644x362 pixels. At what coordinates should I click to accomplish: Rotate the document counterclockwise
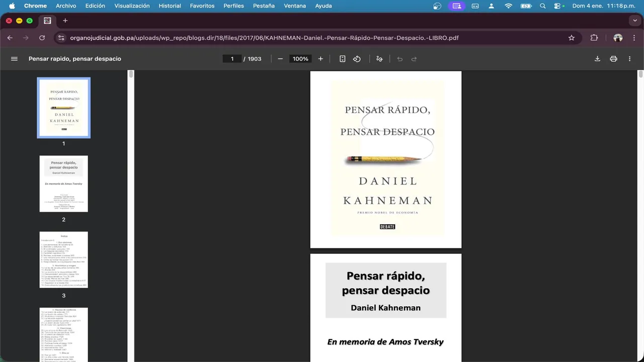tap(357, 59)
